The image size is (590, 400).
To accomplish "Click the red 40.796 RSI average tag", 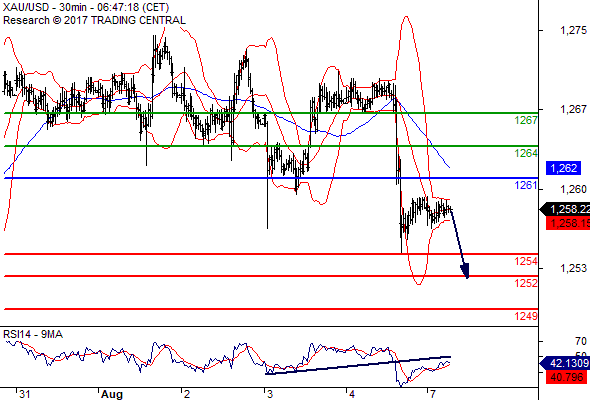I will (x=566, y=377).
